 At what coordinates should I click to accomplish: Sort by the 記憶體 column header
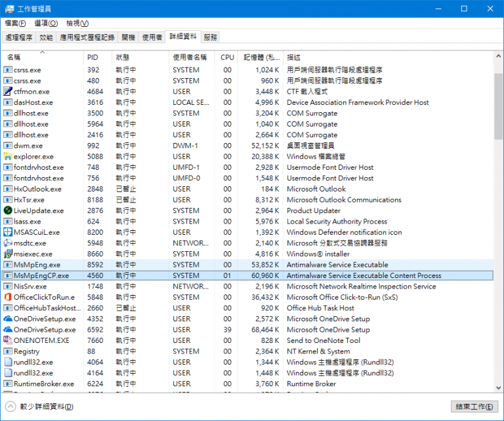click(261, 57)
